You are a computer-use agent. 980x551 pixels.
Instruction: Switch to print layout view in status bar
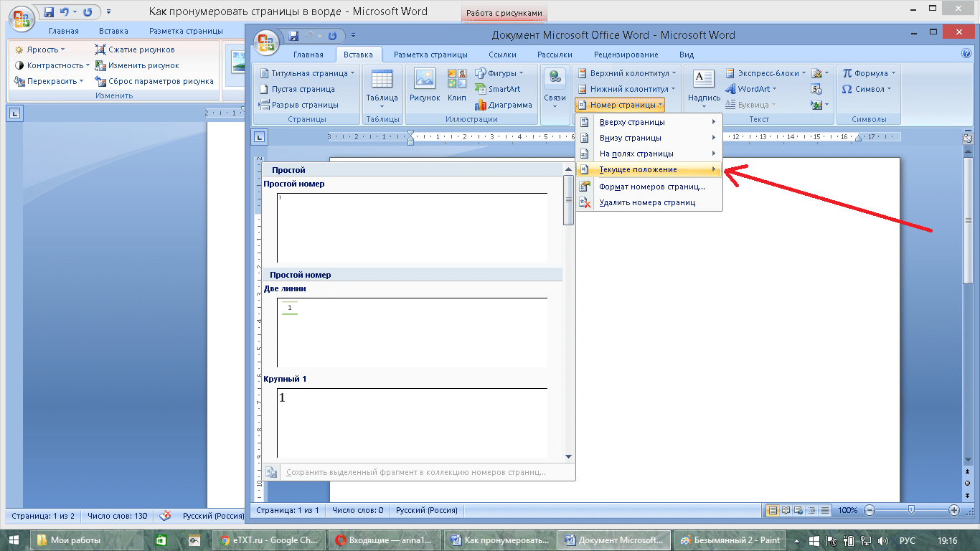(x=773, y=510)
